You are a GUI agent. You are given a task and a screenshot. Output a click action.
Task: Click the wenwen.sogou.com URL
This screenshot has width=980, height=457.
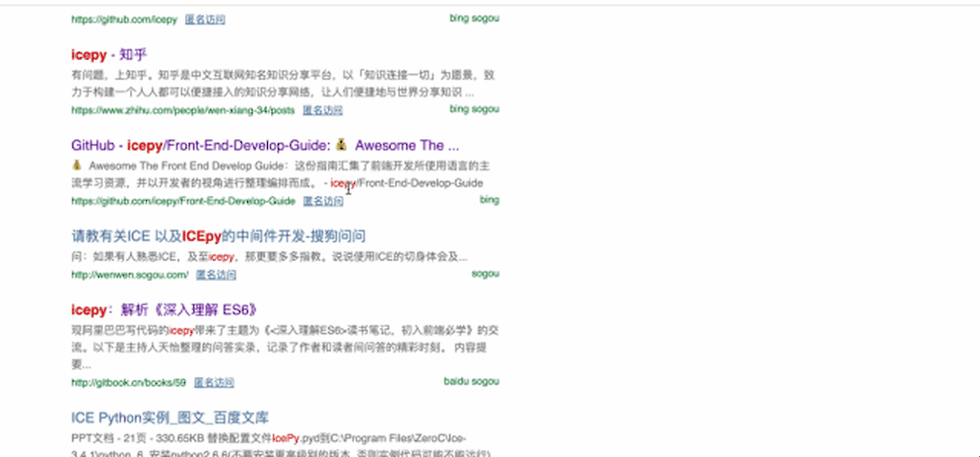pos(129,275)
